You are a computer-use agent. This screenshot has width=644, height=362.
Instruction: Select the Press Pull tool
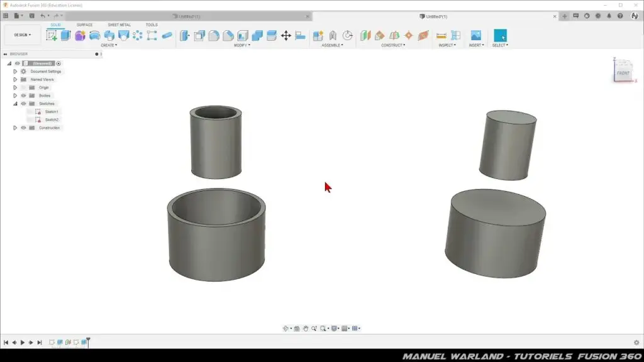coord(184,35)
